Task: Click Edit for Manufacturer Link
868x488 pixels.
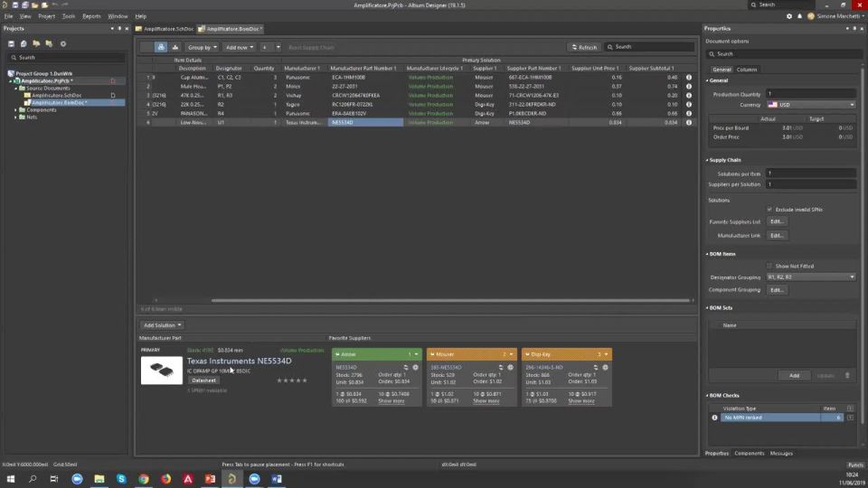Action: [777, 236]
